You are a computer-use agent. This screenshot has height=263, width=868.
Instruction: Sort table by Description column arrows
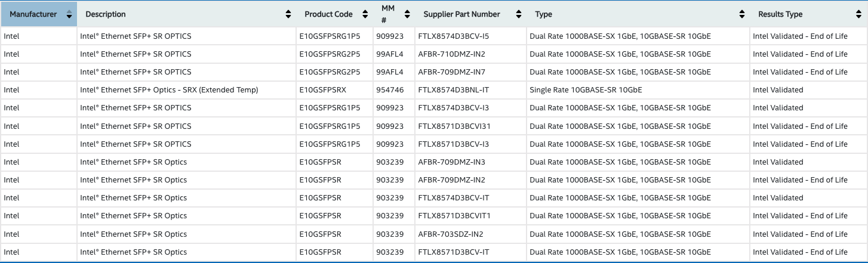click(x=289, y=14)
